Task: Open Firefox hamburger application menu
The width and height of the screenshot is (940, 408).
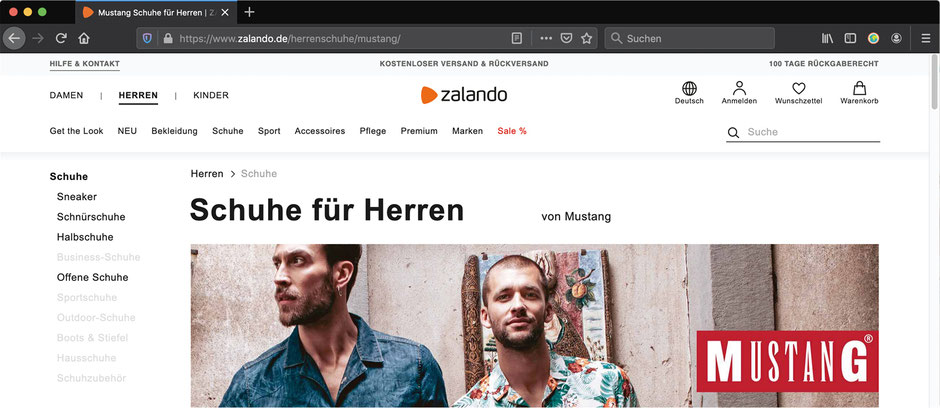Action: (926, 38)
